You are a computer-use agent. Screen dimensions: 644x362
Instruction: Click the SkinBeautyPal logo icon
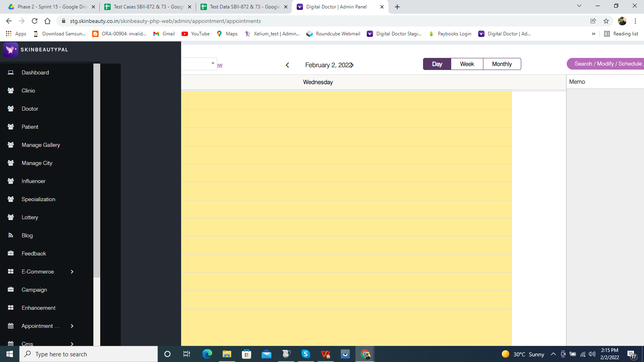tap(10, 49)
